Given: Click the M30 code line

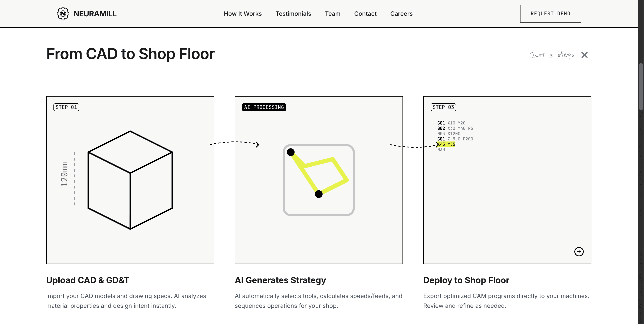Looking at the screenshot, I should tap(441, 150).
